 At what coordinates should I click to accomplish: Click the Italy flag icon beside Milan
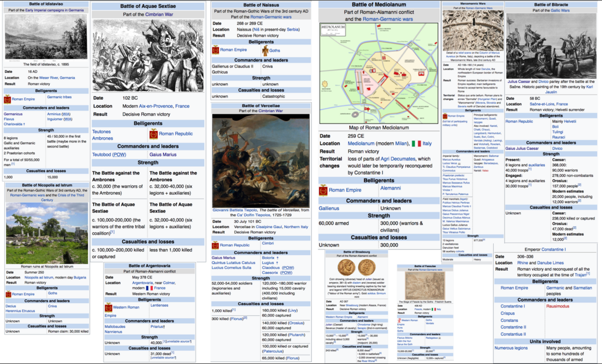click(x=416, y=144)
